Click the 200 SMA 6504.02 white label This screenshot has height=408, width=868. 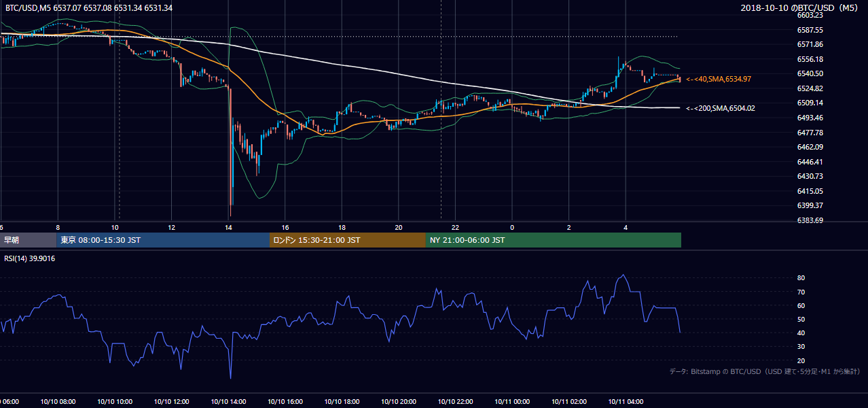pyautogui.click(x=721, y=108)
